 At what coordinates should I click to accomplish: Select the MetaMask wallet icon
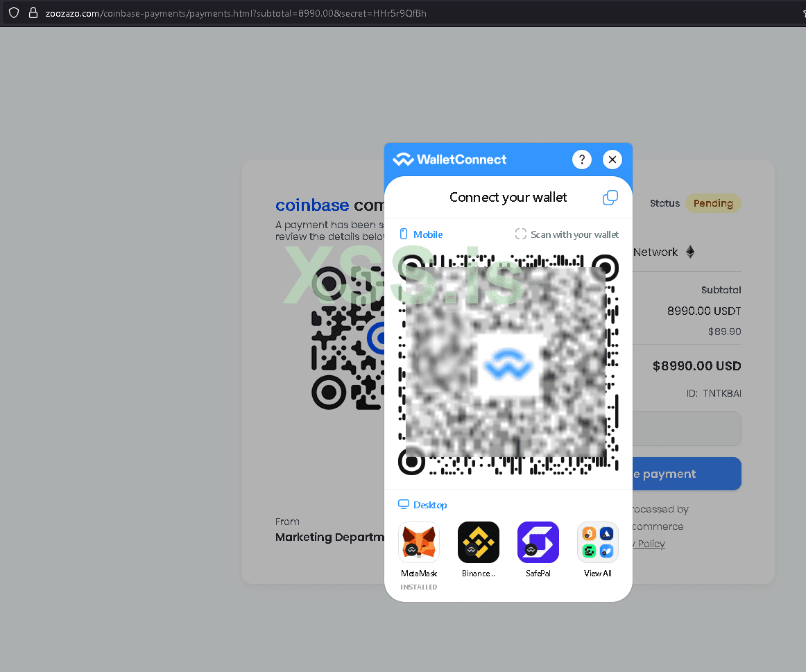pyautogui.click(x=419, y=542)
